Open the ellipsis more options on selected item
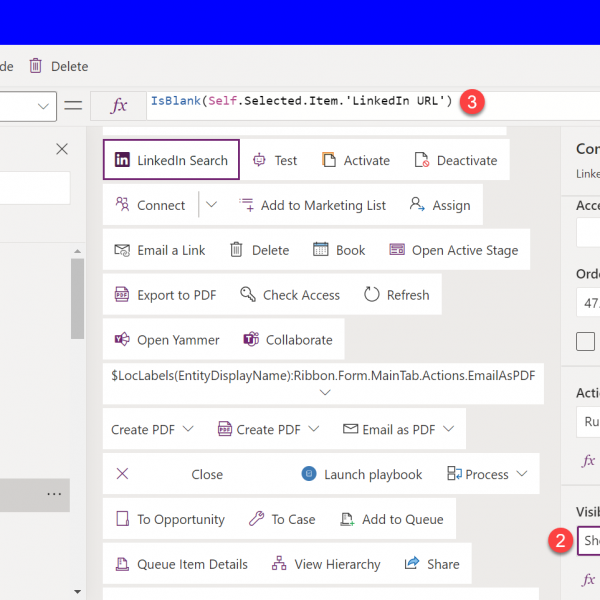The image size is (600, 600). [54, 494]
